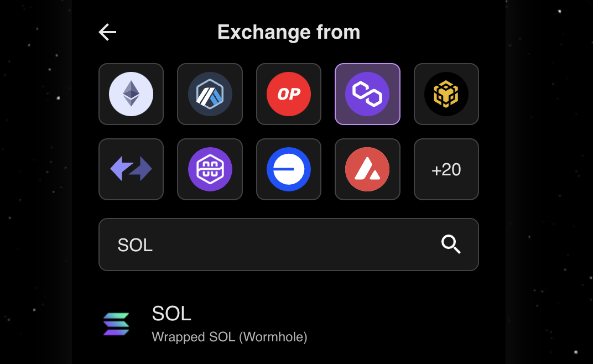593x364 pixels.
Task: Focus the token search field
Action: click(x=289, y=245)
